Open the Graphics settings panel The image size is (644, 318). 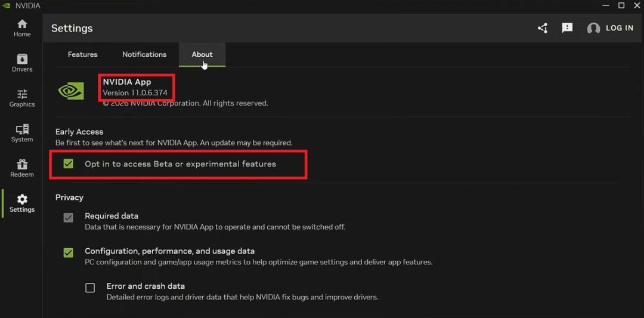[22, 98]
